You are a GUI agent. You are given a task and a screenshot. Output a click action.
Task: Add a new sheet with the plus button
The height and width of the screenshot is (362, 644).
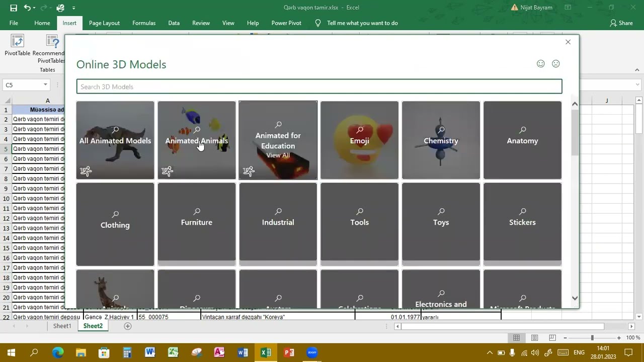point(128,326)
